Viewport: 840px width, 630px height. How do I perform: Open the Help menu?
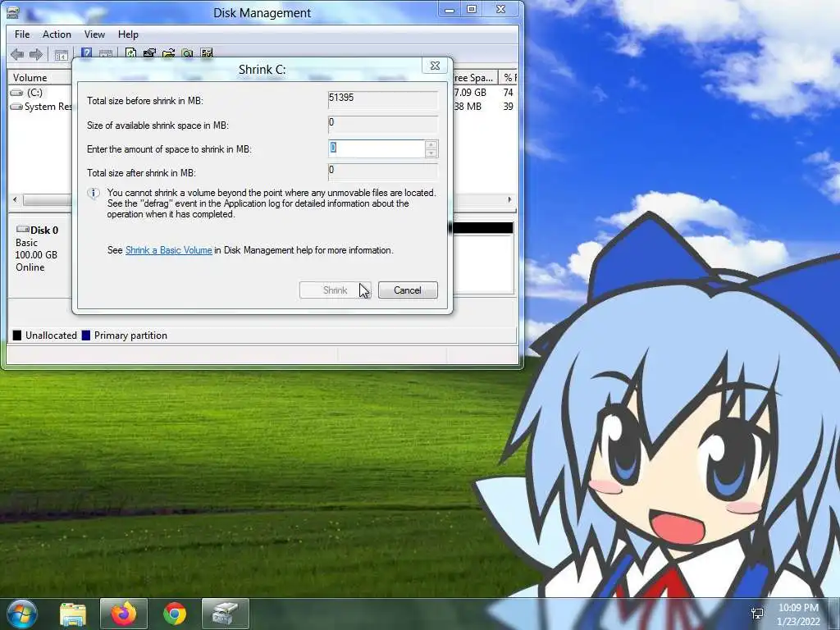128,34
